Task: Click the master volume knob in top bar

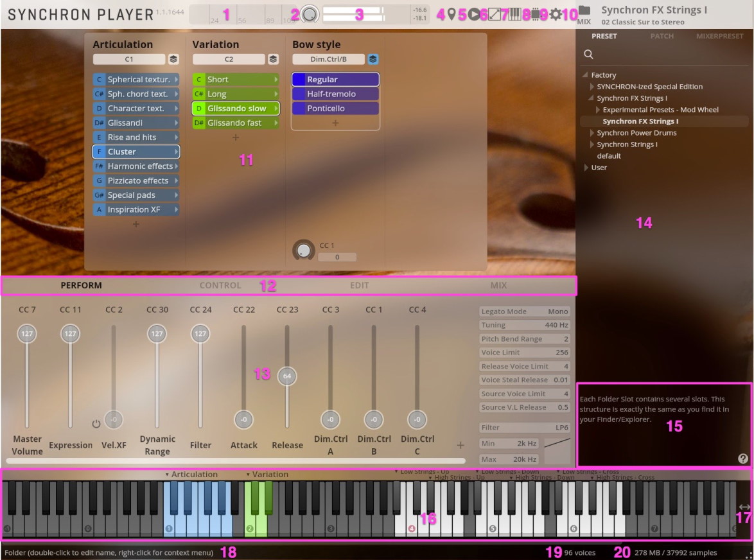Action: [310, 14]
